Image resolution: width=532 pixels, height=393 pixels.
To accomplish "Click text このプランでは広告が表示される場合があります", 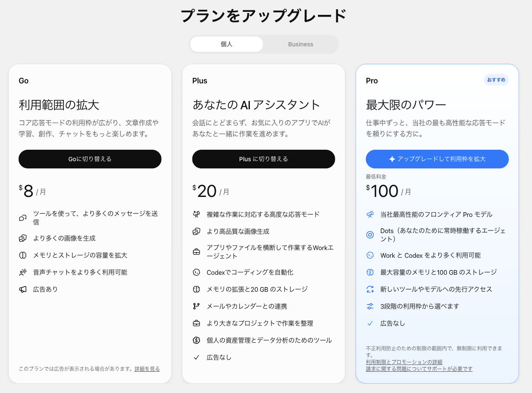I will [76, 369].
